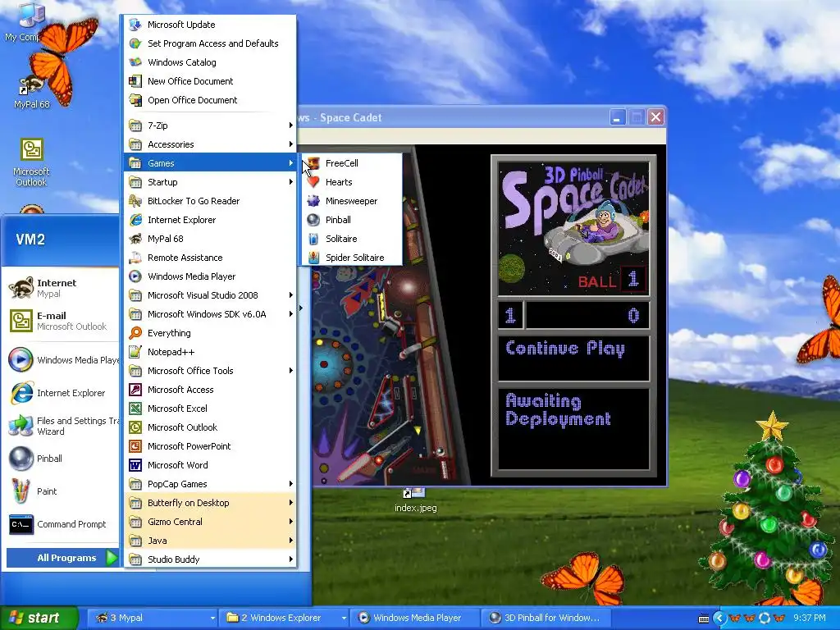
Task: Open the 2 Windows Explorer taskbar group dropdown arrow
Action: (344, 619)
